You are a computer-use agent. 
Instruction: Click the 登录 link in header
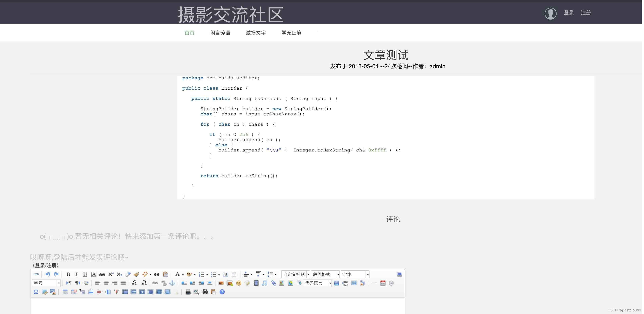569,12
